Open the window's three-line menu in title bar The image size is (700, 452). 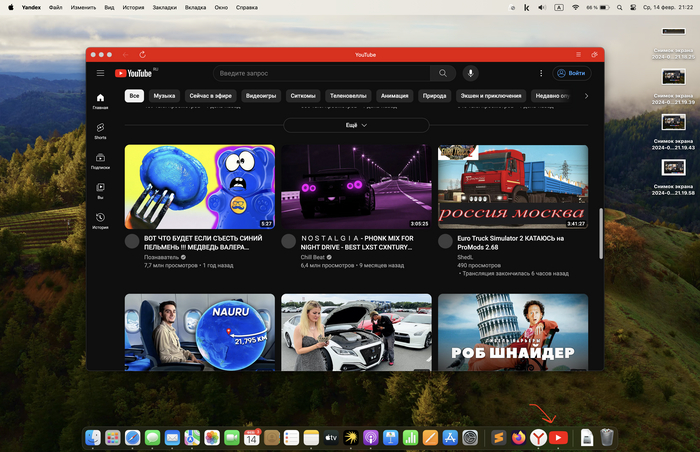point(579,54)
